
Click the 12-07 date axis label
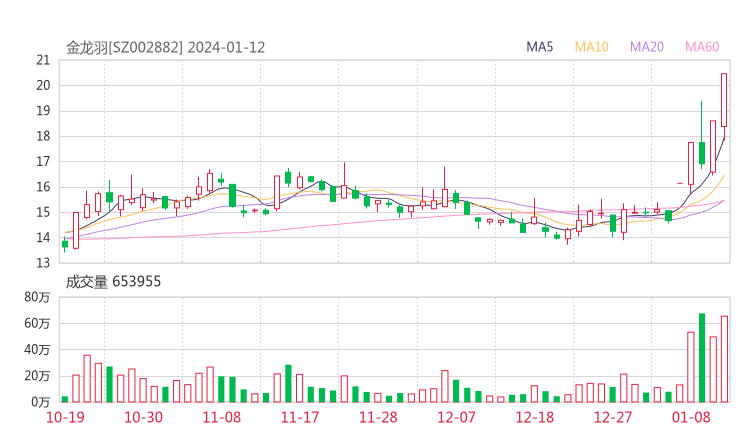click(x=456, y=417)
